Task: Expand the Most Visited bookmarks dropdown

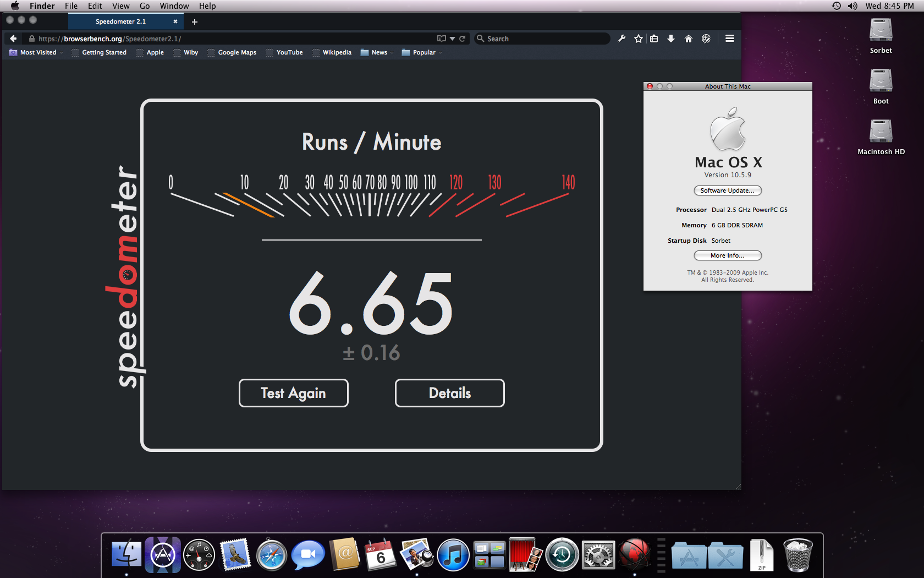Action: tap(36, 52)
